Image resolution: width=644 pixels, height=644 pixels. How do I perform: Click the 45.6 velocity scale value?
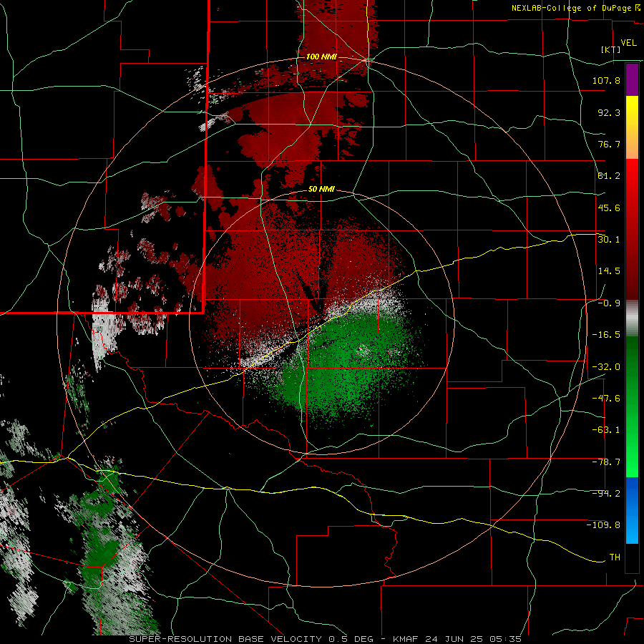(609, 208)
